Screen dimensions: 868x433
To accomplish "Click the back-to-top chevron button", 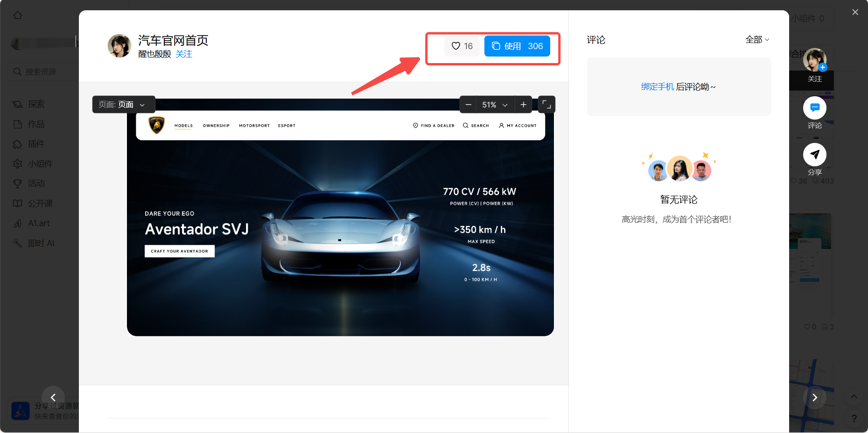I will (x=854, y=397).
